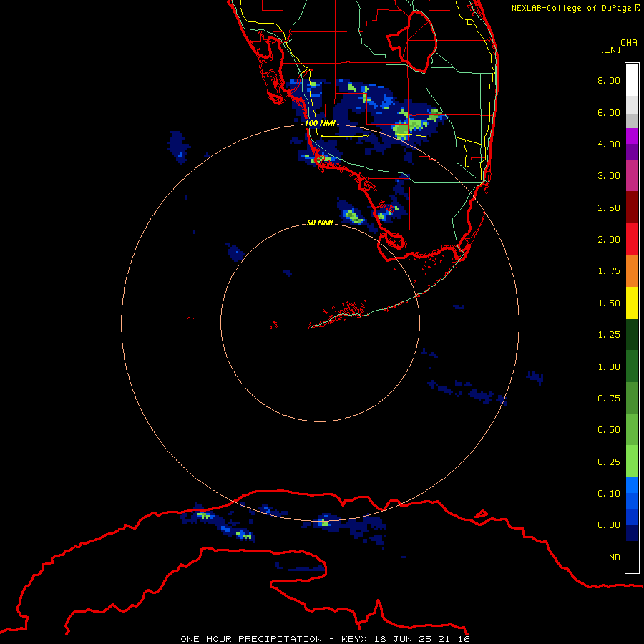The width and height of the screenshot is (644, 644).
Task: Click the 4.00 legend value
Action: (609, 144)
